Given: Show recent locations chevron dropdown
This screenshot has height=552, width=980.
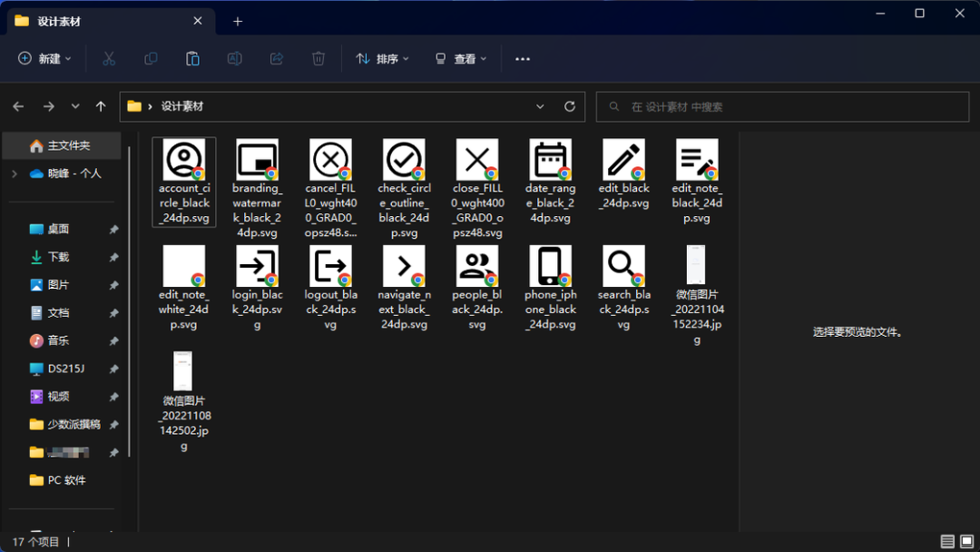Looking at the screenshot, I should [x=75, y=106].
